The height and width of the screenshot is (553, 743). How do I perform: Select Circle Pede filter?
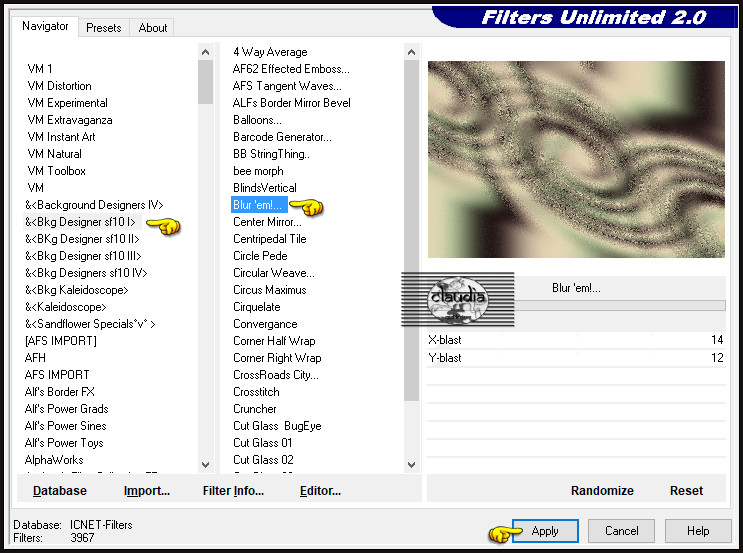pyautogui.click(x=260, y=256)
